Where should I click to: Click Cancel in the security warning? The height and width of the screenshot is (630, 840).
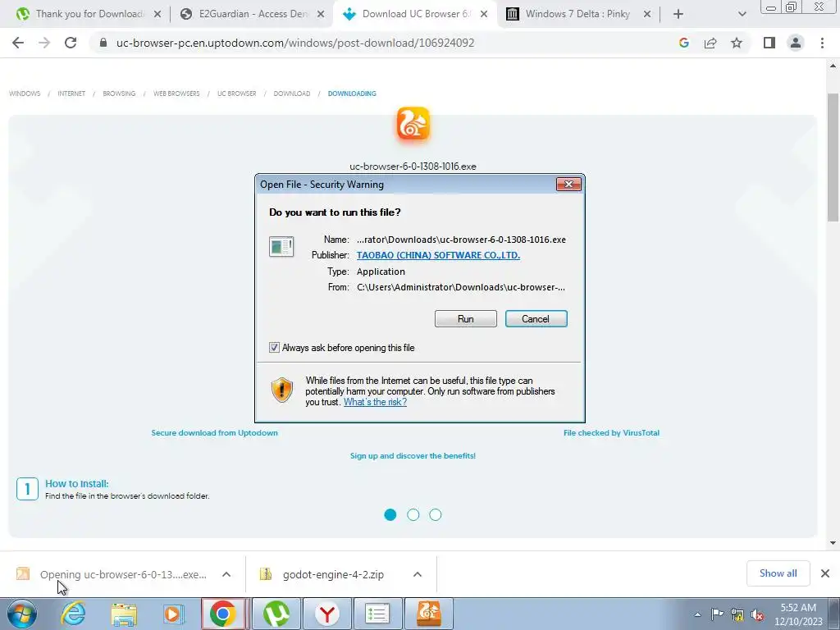point(536,319)
